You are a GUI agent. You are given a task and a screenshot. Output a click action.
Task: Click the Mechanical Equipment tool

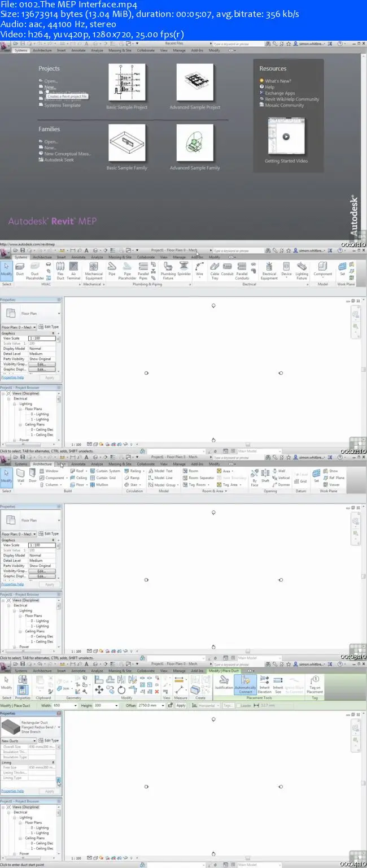[94, 270]
